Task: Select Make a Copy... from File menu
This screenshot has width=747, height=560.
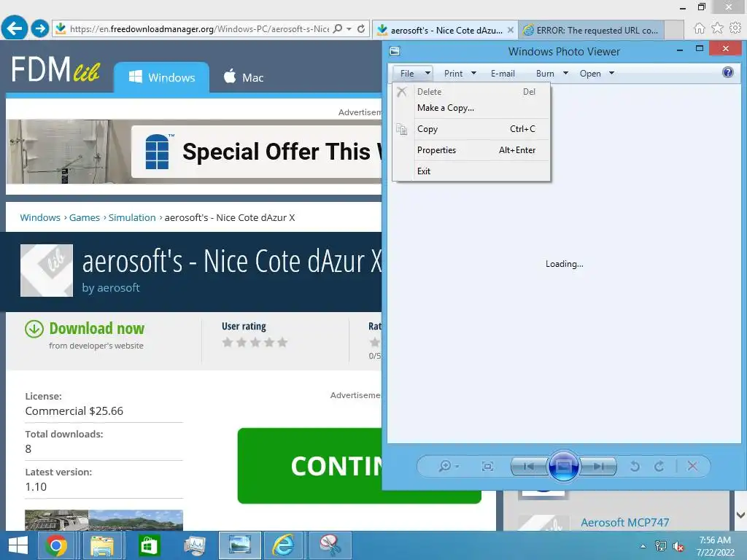Action: tap(472, 108)
